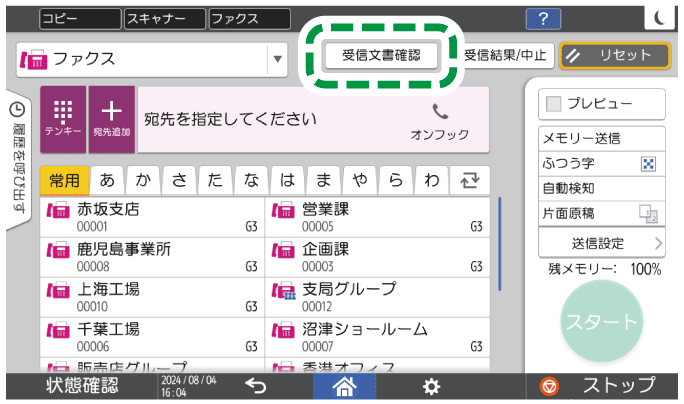Image resolution: width=684 pixels, height=404 pixels.
Task: Go to the home screen icon
Action: pyautogui.click(x=344, y=386)
